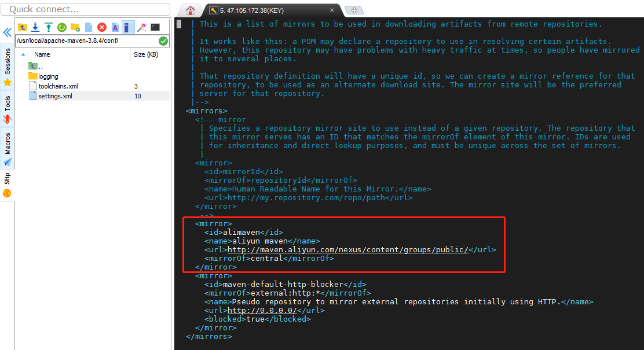
Task: Open a new tab with the plus button
Action: pyautogui.click(x=354, y=10)
